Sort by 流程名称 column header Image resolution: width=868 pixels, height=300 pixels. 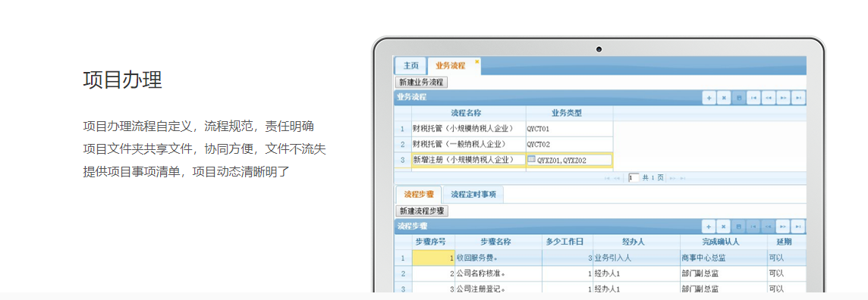pyautogui.click(x=469, y=114)
